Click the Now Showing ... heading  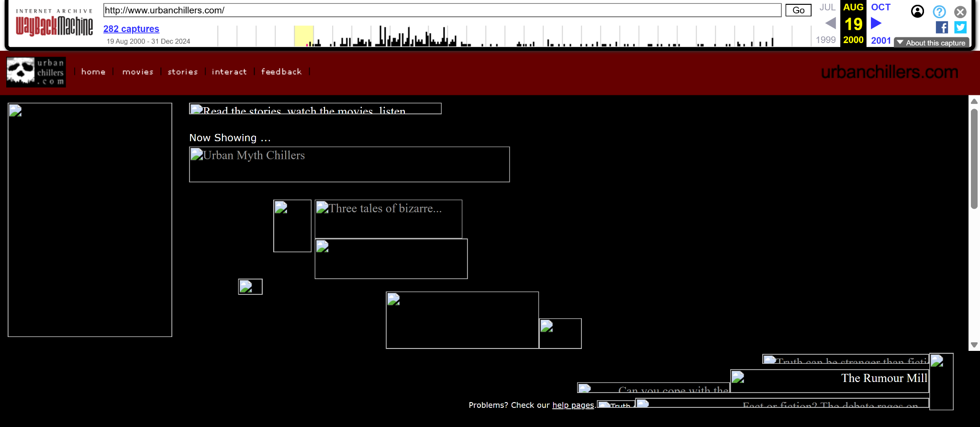pos(230,138)
